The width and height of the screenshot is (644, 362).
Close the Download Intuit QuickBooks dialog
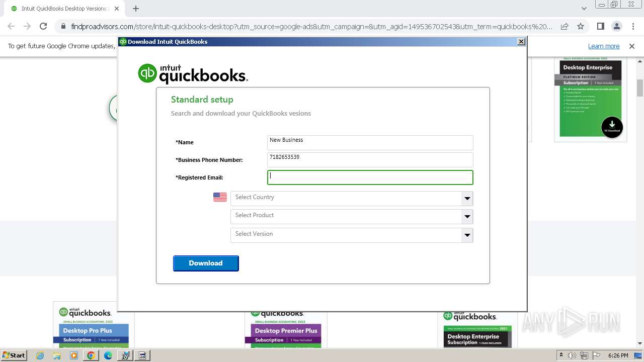click(521, 42)
